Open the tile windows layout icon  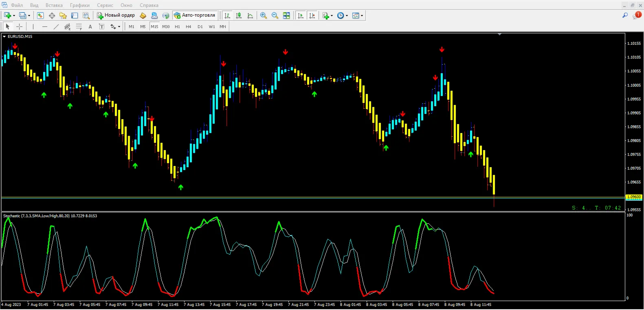pyautogui.click(x=286, y=15)
